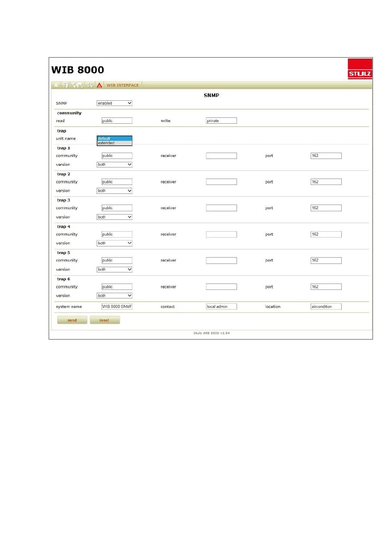
Task: Click trap 5 receiver field
Action: pos(222,261)
